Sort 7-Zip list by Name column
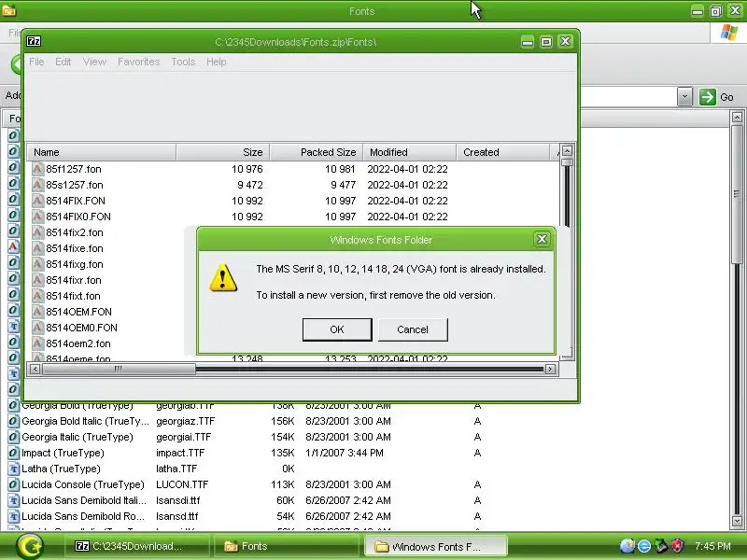 102,152
